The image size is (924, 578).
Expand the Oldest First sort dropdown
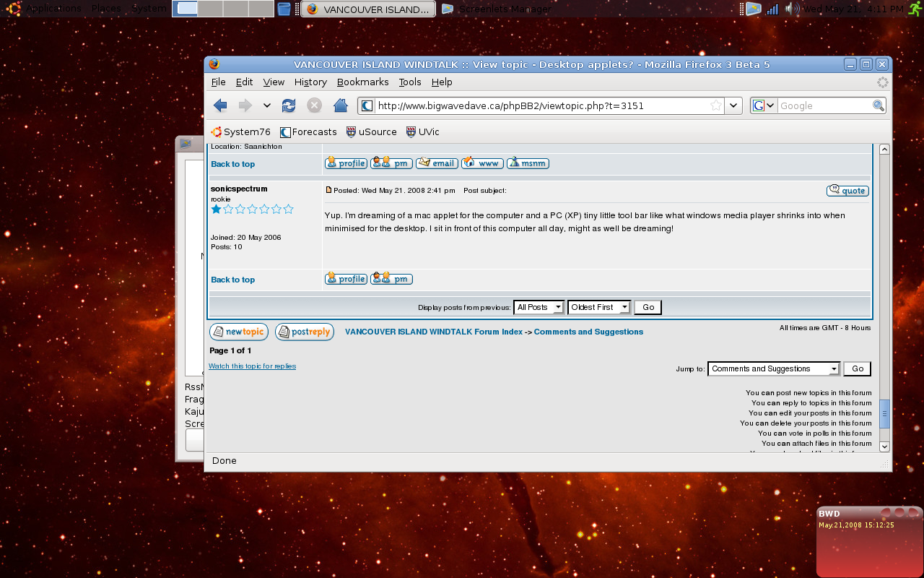(599, 307)
